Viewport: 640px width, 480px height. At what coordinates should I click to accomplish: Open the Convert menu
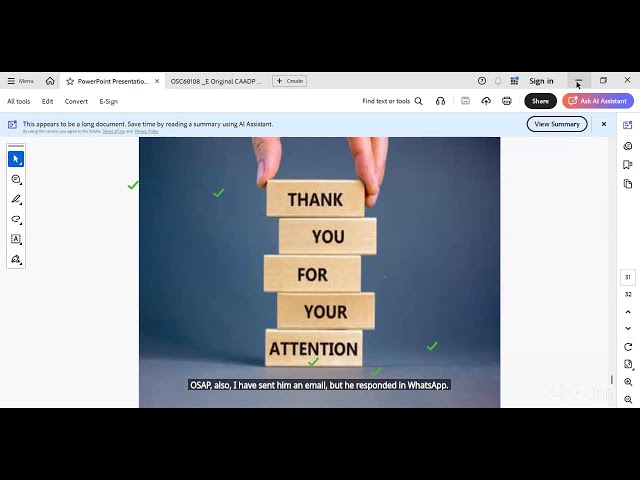click(x=76, y=101)
